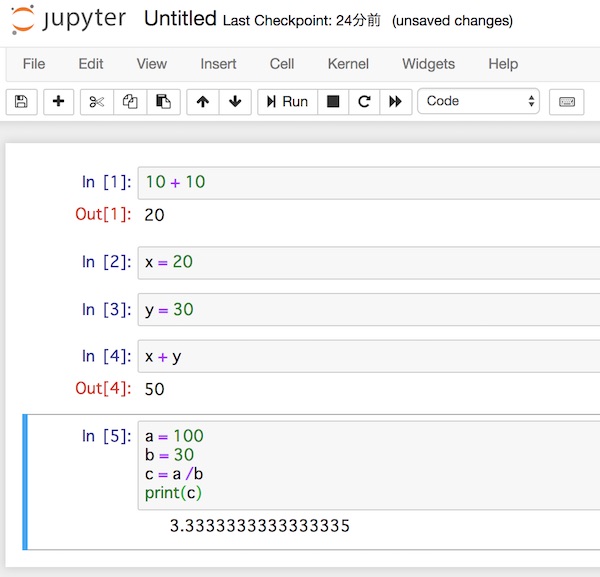This screenshot has width=600, height=577.
Task: Move selected cell down with the arrow
Action: tap(235, 102)
